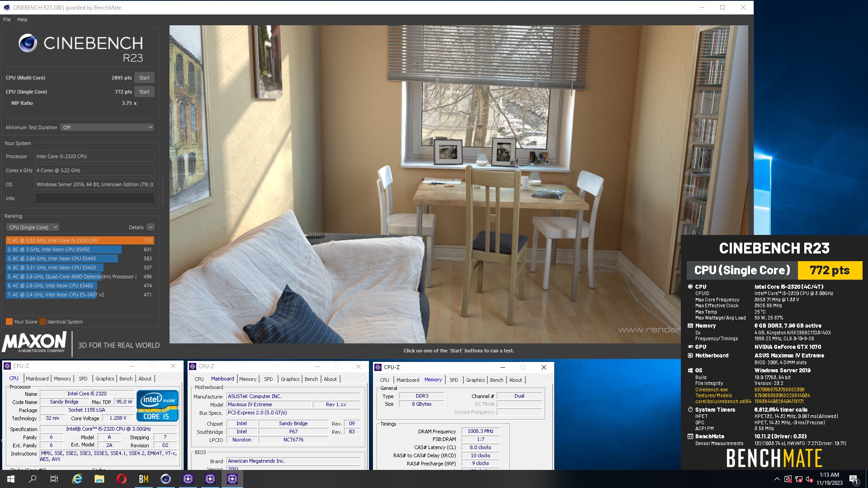Image resolution: width=868 pixels, height=488 pixels.
Task: Open the Windows Start menu
Action: 11,479
